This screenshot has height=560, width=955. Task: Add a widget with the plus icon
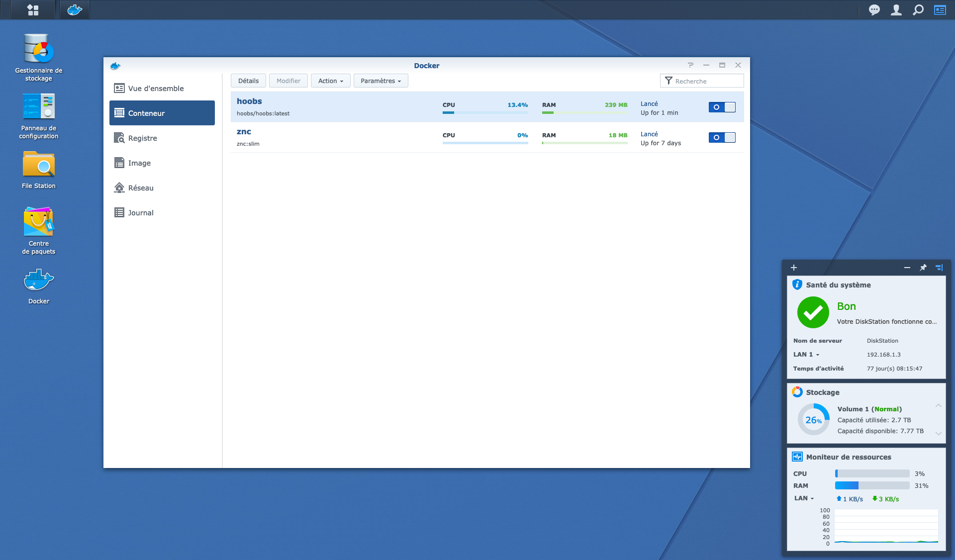tap(794, 268)
